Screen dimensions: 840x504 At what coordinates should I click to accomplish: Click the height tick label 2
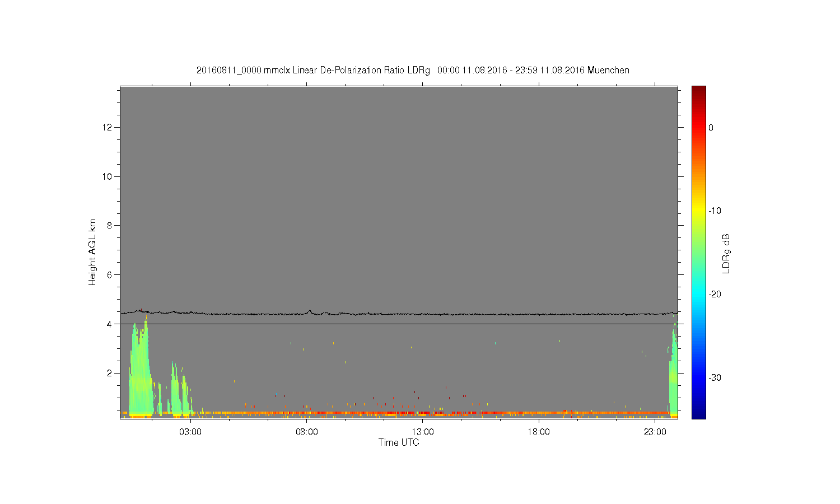110,373
